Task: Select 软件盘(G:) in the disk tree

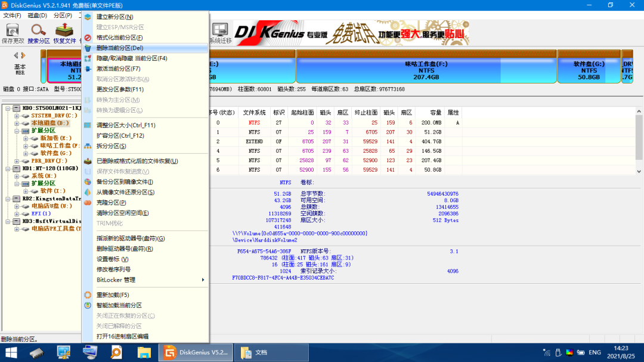Action: [55, 153]
